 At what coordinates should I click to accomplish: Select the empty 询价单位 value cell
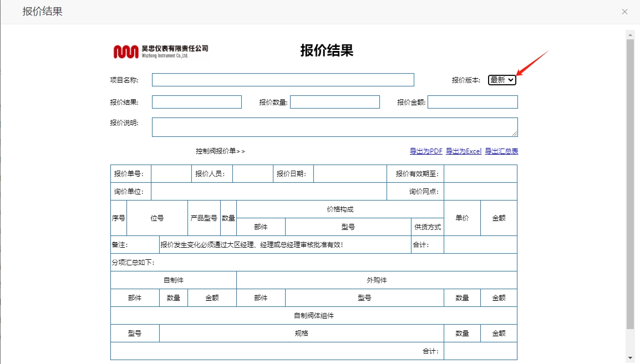tap(268, 192)
